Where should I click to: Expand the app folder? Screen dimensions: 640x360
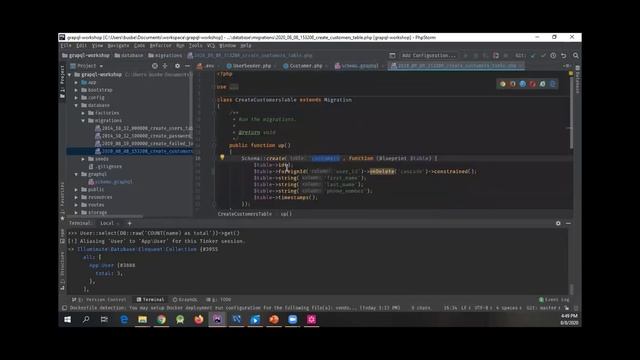(x=76, y=82)
